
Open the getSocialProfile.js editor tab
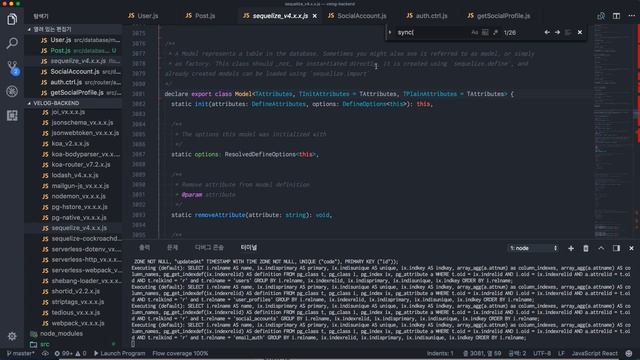click(499, 16)
